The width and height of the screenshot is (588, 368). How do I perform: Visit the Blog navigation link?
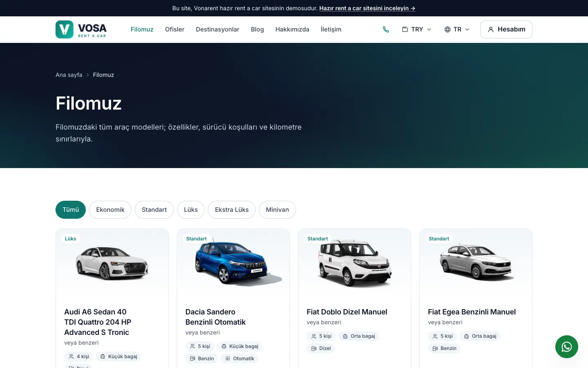257,29
